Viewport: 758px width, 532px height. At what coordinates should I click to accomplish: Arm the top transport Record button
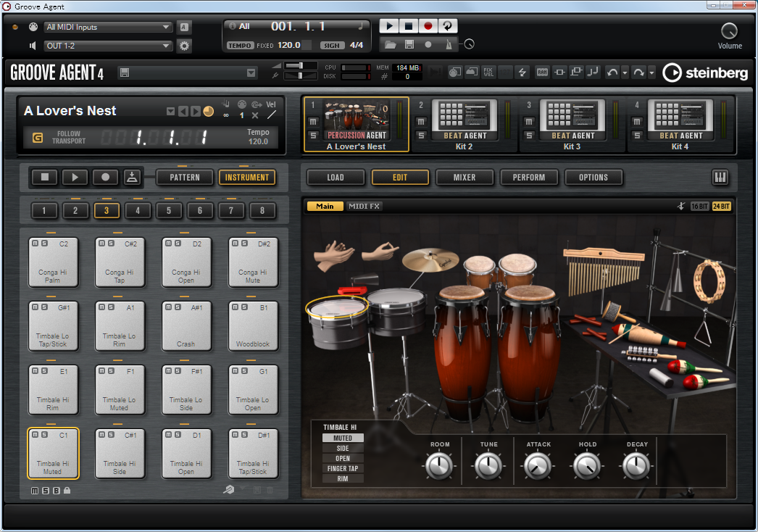(428, 26)
